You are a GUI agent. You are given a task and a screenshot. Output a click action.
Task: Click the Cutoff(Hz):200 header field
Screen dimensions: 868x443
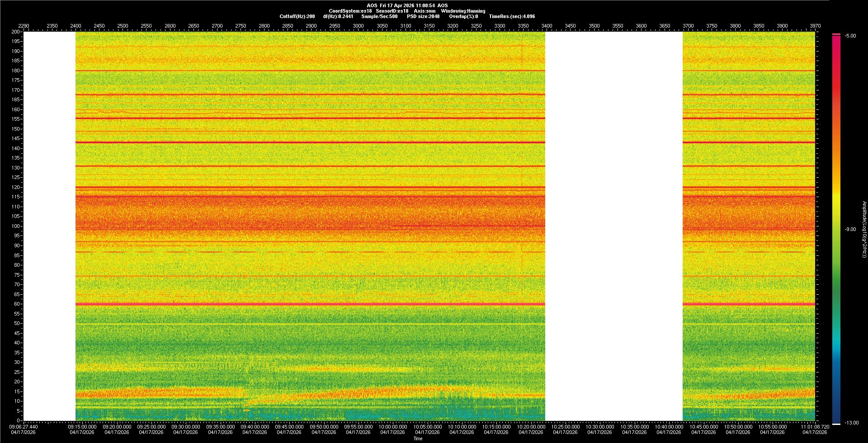point(297,16)
